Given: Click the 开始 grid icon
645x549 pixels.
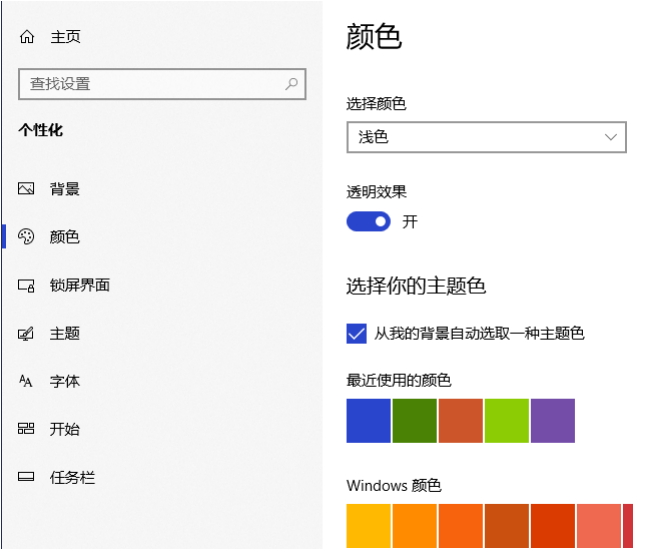Looking at the screenshot, I should pyautogui.click(x=27, y=429).
